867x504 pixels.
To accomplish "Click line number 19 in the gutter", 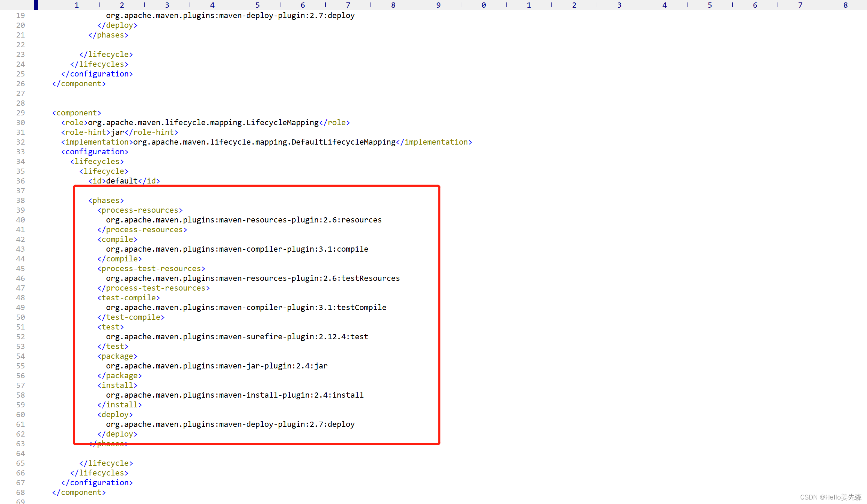I will (x=21, y=16).
